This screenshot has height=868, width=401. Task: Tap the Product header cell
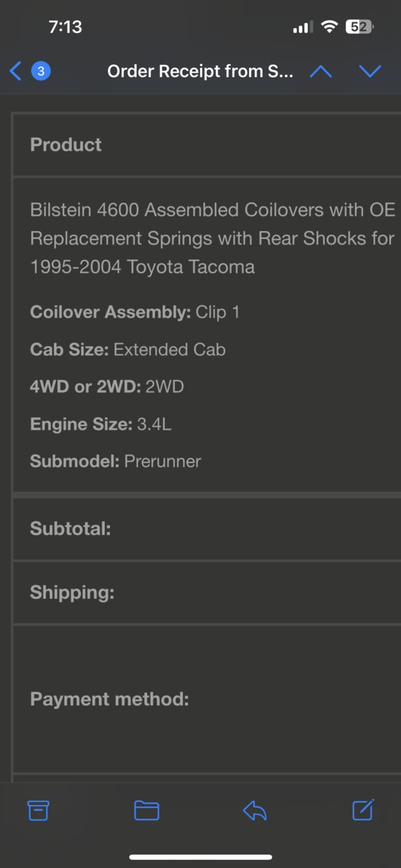(207, 145)
